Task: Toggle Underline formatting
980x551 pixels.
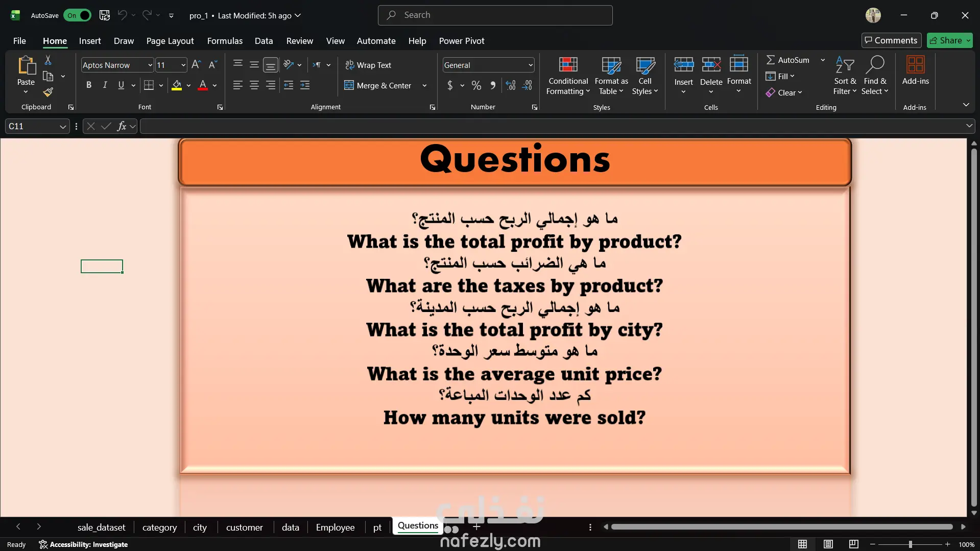Action: click(x=121, y=85)
